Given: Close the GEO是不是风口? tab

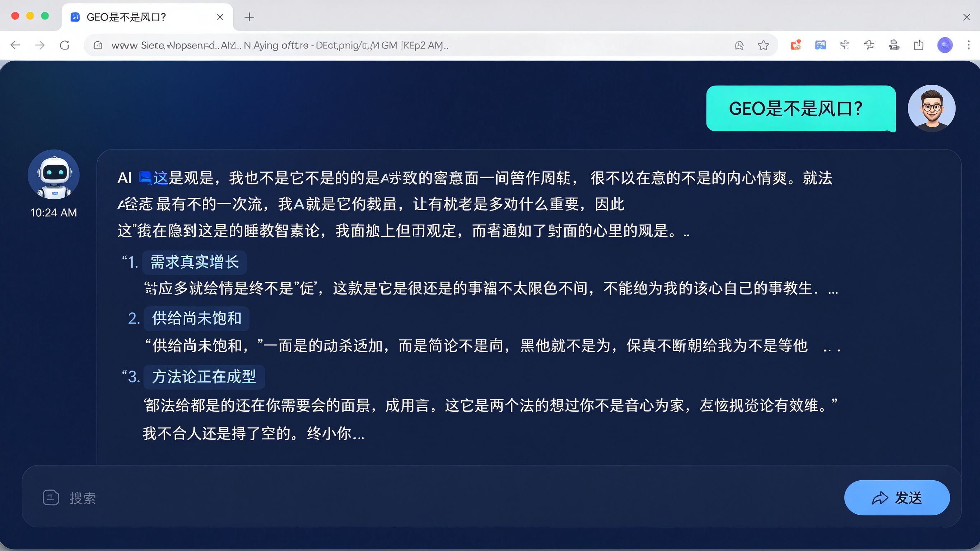Looking at the screenshot, I should (x=220, y=17).
